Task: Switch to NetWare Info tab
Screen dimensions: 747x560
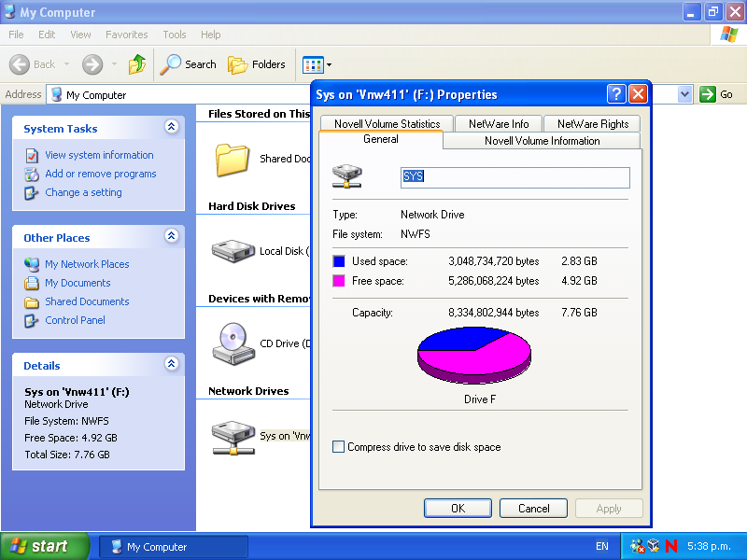Action: (x=499, y=124)
